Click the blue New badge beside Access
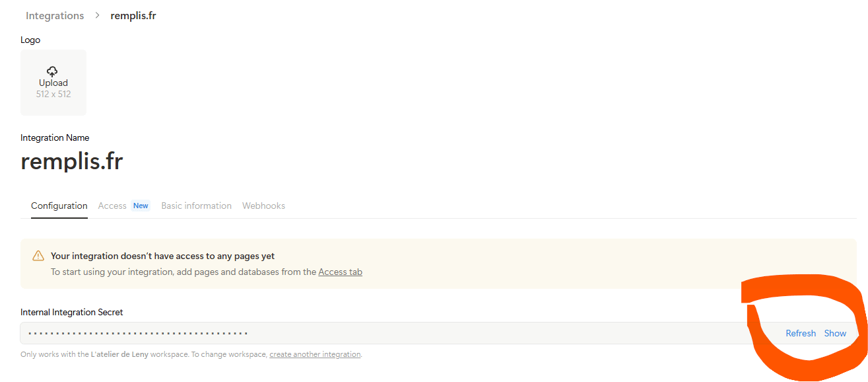This screenshot has width=868, height=382. point(141,206)
